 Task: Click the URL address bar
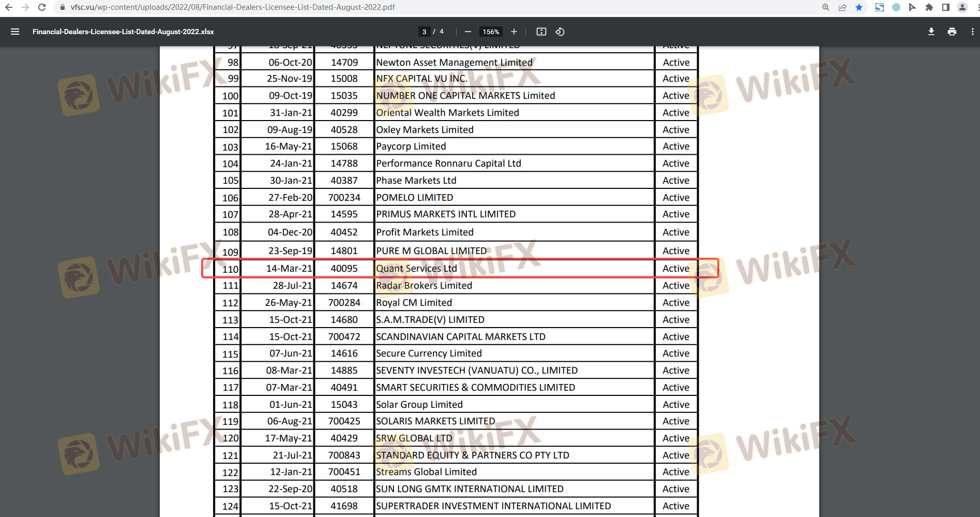pyautogui.click(x=414, y=7)
